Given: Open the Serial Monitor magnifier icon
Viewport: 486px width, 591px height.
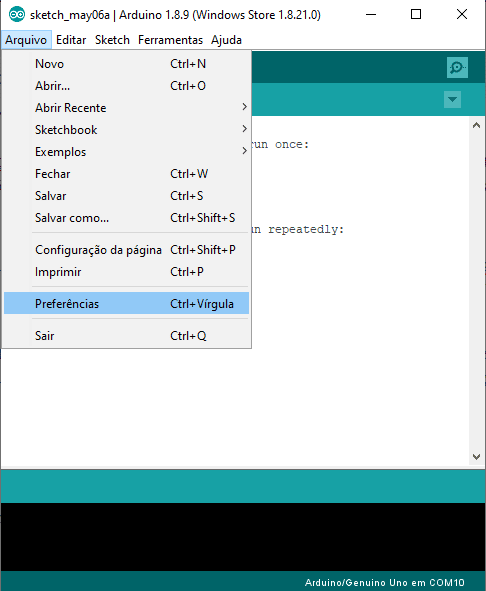Looking at the screenshot, I should pyautogui.click(x=457, y=67).
